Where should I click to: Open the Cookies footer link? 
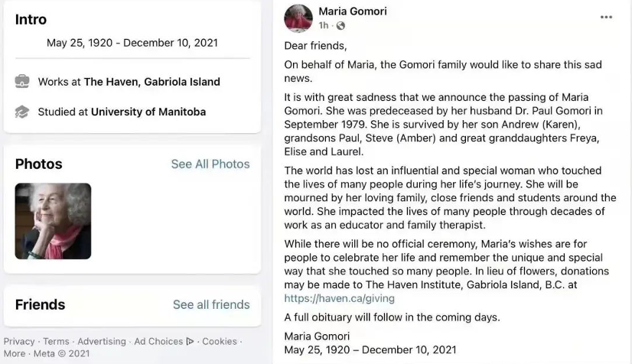coord(220,341)
